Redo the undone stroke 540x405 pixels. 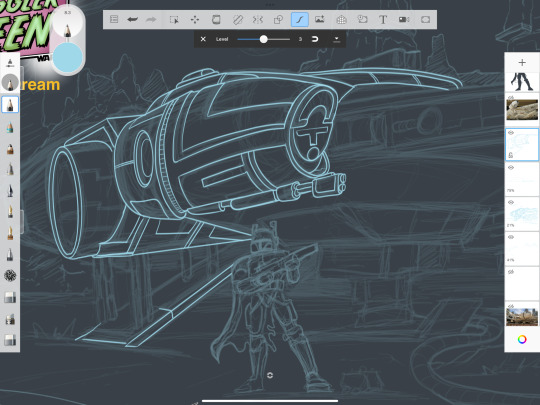click(151, 20)
